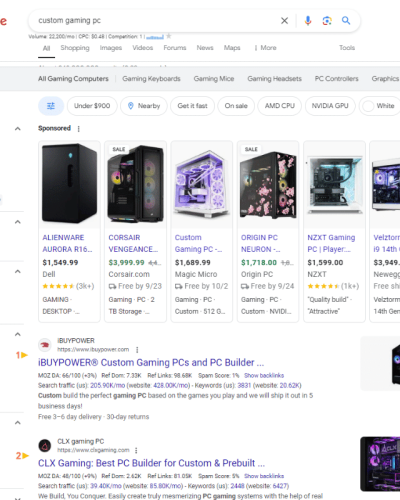Switch to the Images tab
400x500 pixels.
[111, 48]
